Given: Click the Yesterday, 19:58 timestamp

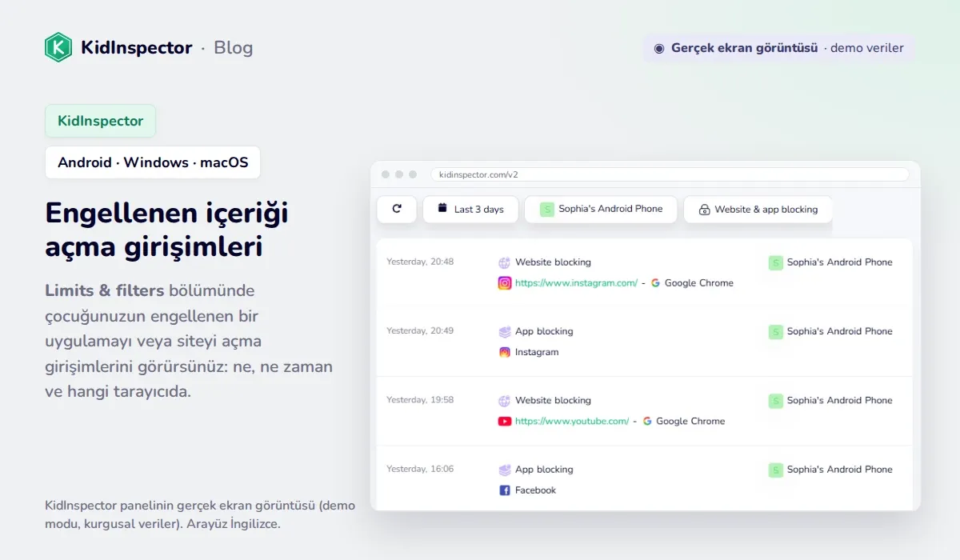Looking at the screenshot, I should pos(420,400).
